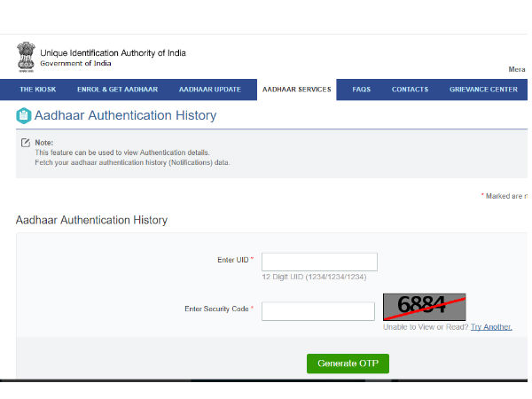Screen dimensions: 532x399
Task: Select the AADHAAR SERVICES tab
Action: 296,90
